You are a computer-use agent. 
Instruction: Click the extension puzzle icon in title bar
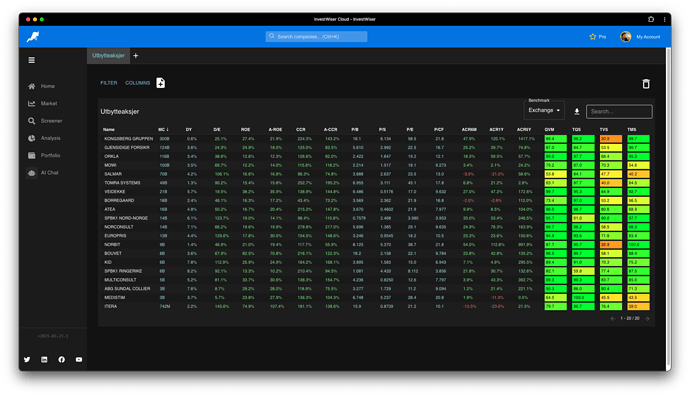[651, 19]
